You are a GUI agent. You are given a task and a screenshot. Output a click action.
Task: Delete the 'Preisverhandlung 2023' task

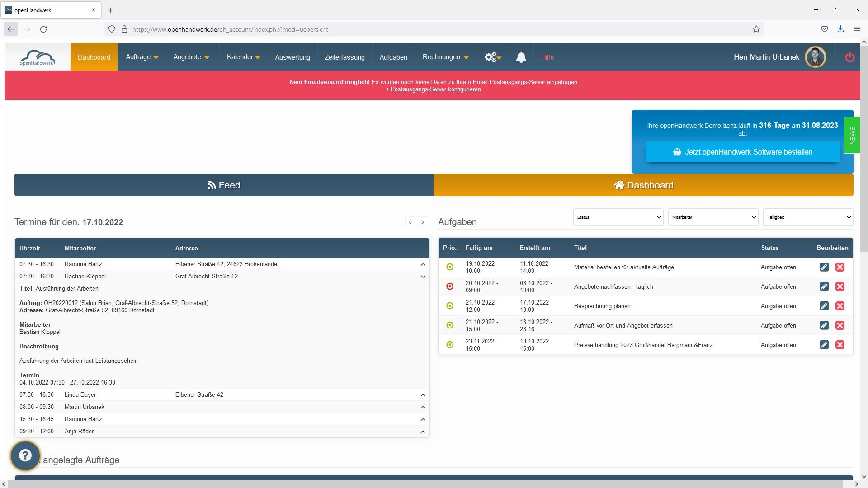(x=840, y=345)
